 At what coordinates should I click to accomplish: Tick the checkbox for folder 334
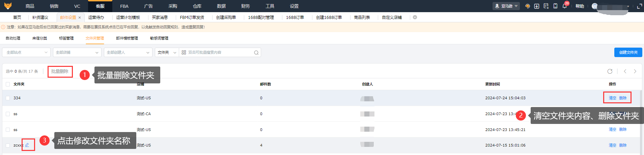pyautogui.click(x=8, y=98)
